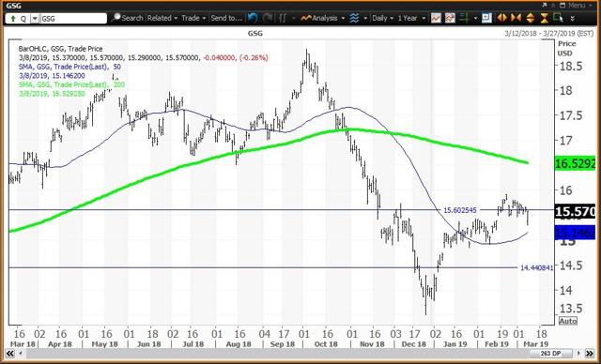601x364 pixels.
Task: Open the Daily interval dropdown
Action: click(x=383, y=18)
